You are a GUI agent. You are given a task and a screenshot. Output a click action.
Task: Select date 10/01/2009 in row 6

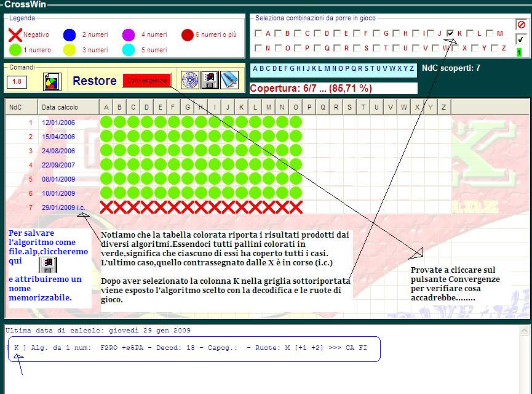58,193
